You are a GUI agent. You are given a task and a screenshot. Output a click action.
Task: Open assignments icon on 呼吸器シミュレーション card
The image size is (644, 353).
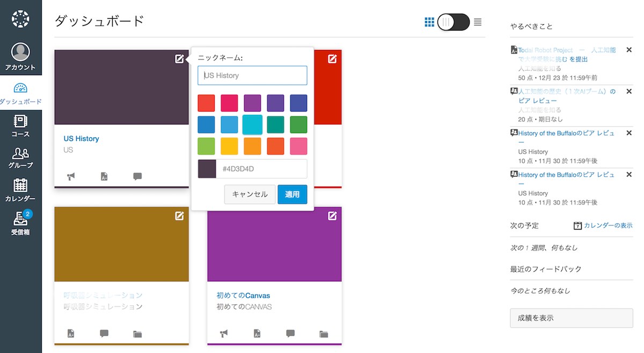coord(71,334)
